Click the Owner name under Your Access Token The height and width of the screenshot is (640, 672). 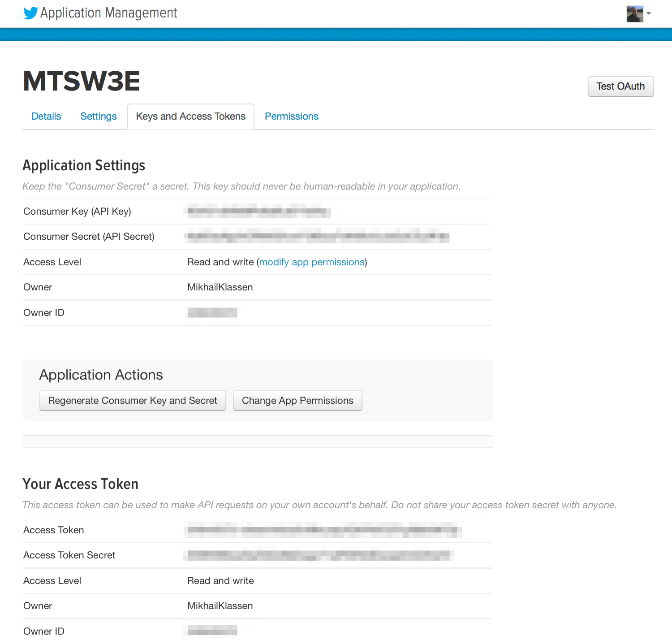(220, 606)
